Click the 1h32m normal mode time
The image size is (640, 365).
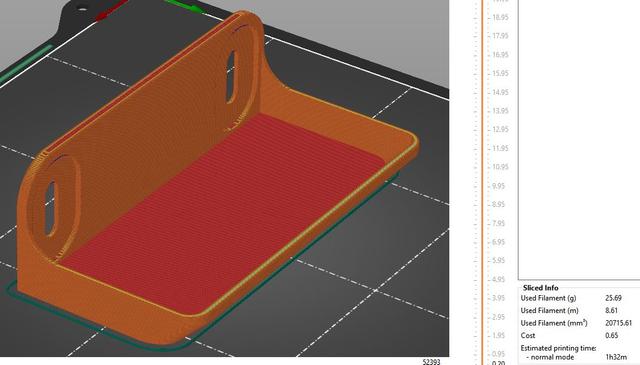pos(616,357)
